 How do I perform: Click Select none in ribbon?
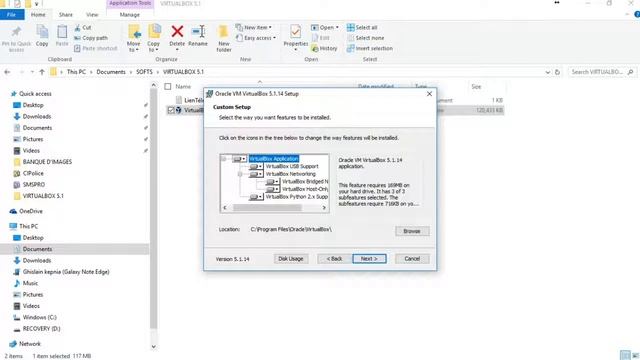click(x=366, y=38)
